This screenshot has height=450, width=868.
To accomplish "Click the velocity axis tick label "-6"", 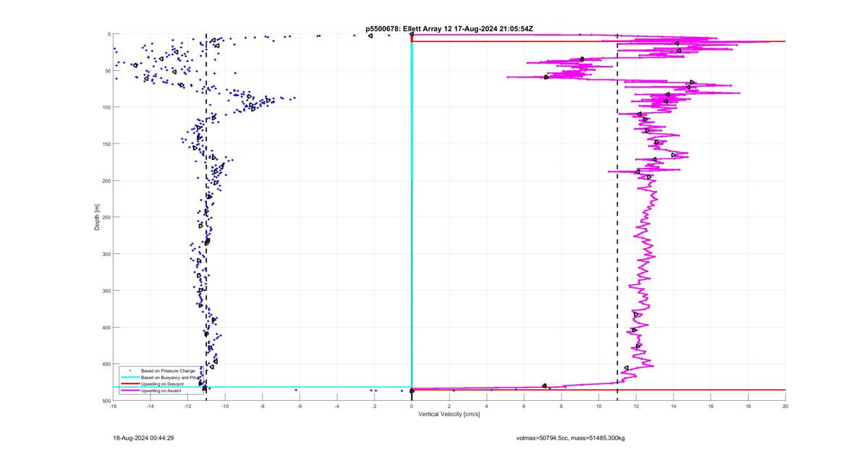I will (299, 407).
